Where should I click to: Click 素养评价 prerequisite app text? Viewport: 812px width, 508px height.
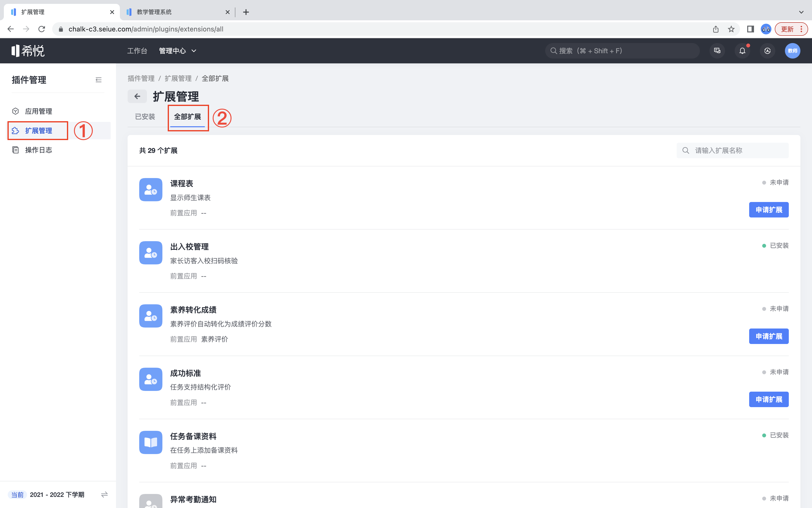(x=214, y=339)
